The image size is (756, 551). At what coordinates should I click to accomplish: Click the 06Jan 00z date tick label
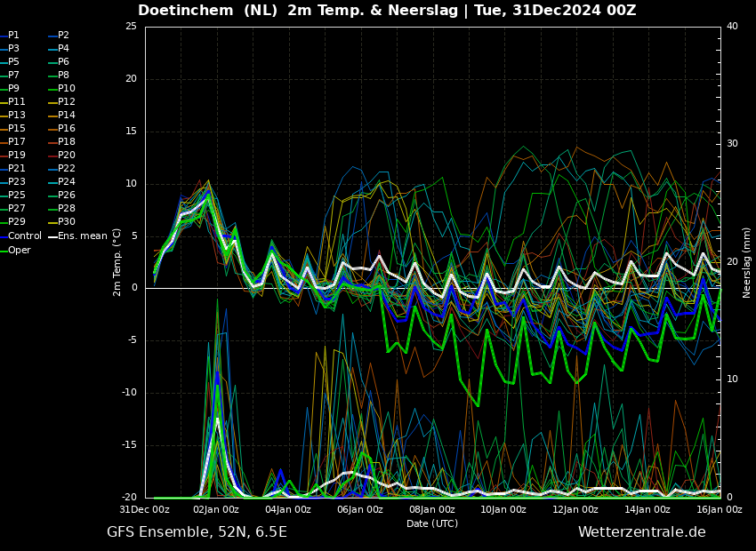pos(360,509)
